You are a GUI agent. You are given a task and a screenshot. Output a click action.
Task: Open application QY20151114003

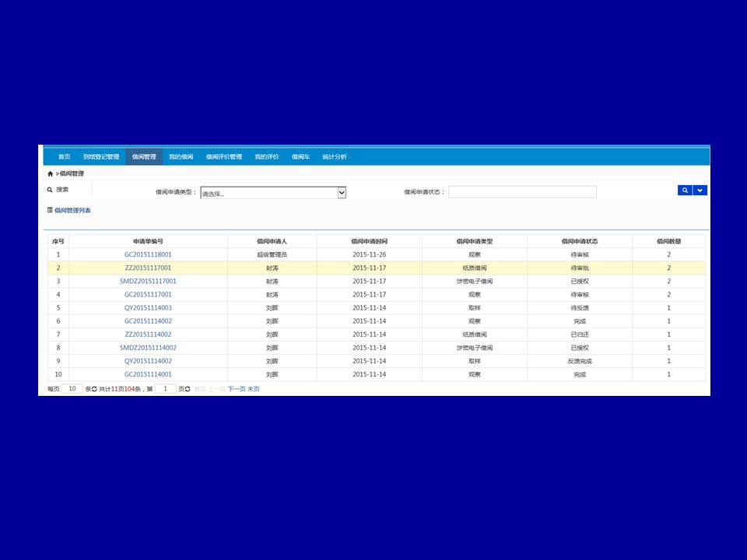(148, 308)
